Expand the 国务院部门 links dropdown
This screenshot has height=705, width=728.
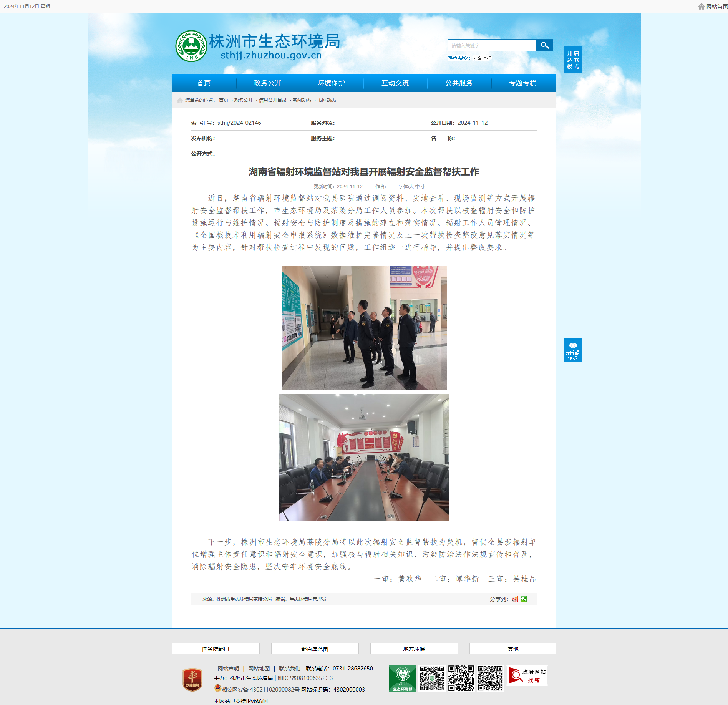coord(216,649)
